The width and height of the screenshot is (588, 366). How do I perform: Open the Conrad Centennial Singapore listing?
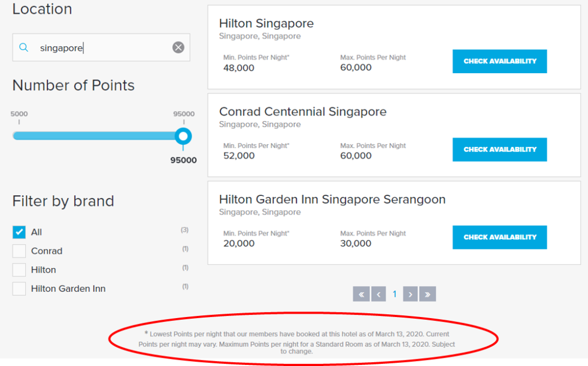[x=304, y=111]
